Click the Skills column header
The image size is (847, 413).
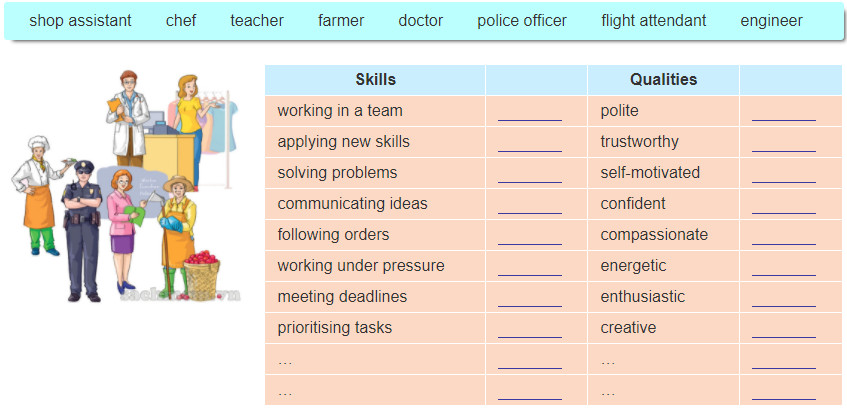point(375,80)
